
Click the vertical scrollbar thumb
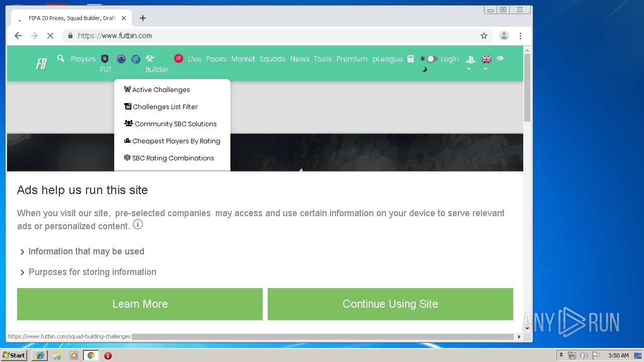[x=527, y=87]
